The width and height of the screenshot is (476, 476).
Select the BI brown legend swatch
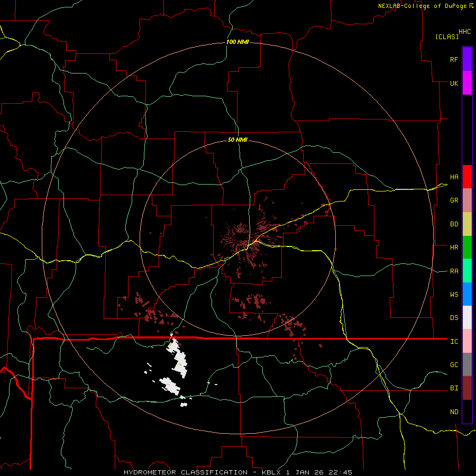[467, 388]
